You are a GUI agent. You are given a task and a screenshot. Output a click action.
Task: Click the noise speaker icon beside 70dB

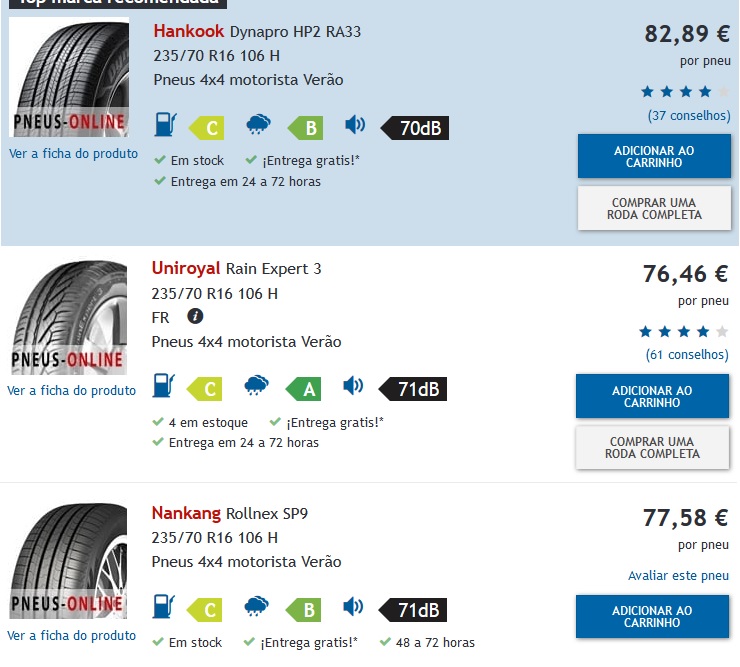(x=355, y=125)
